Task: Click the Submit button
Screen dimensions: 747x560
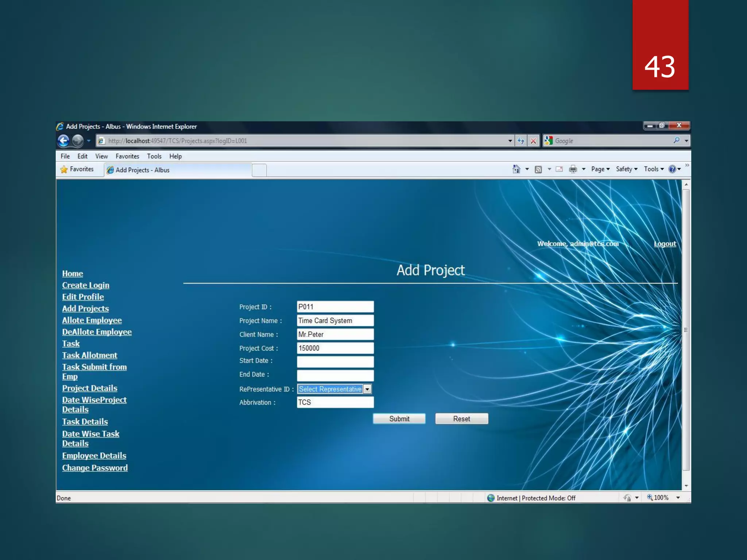Action: point(399,419)
